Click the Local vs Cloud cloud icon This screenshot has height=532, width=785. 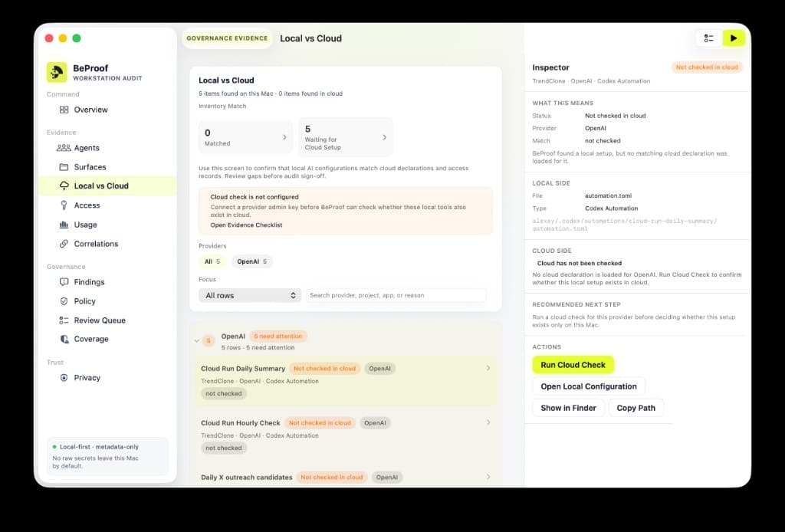tap(64, 186)
